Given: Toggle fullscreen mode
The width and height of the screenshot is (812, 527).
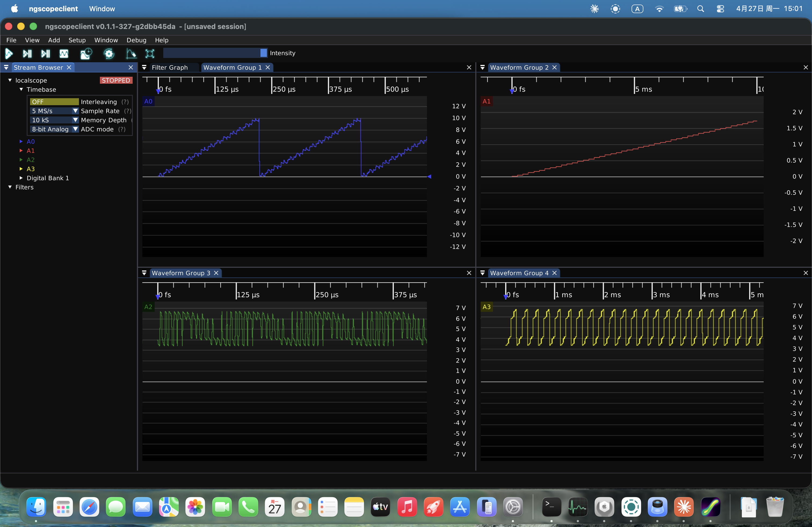Looking at the screenshot, I should (150, 53).
